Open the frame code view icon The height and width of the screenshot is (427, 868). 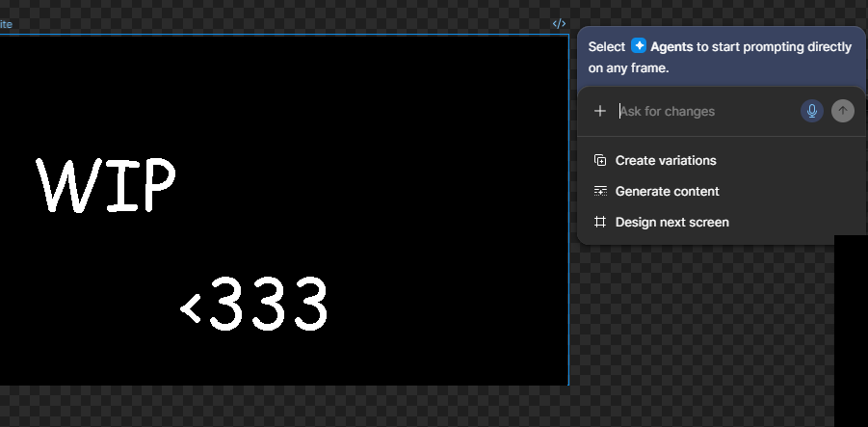point(559,24)
